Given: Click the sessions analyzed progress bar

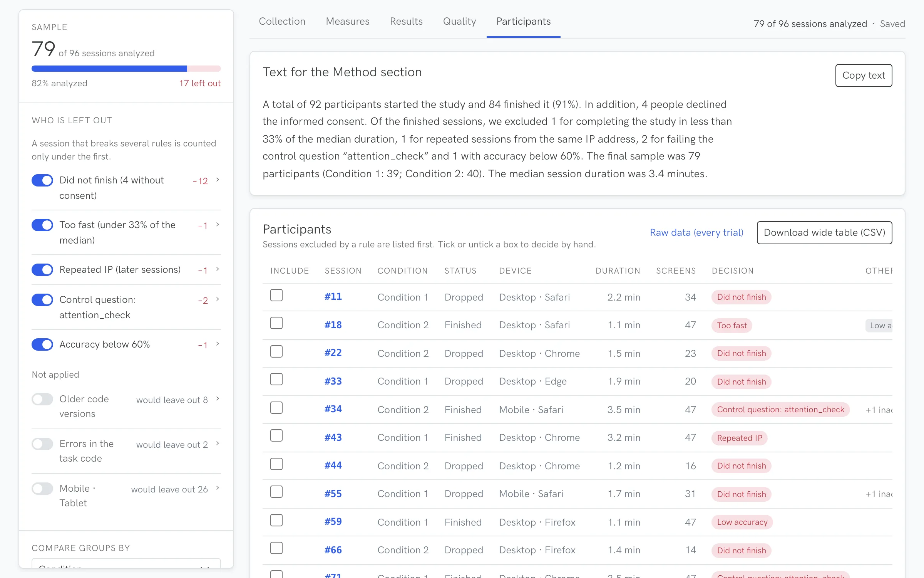Looking at the screenshot, I should click(126, 69).
